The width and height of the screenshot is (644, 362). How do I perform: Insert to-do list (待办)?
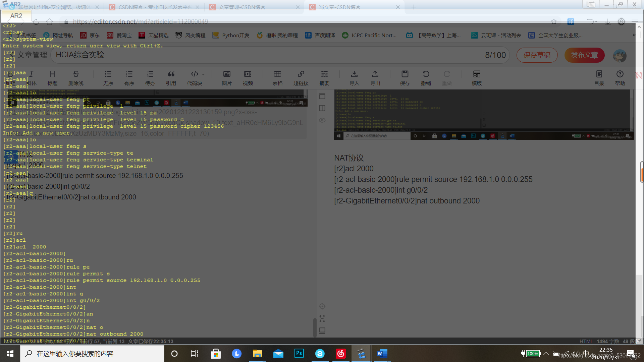point(150,78)
